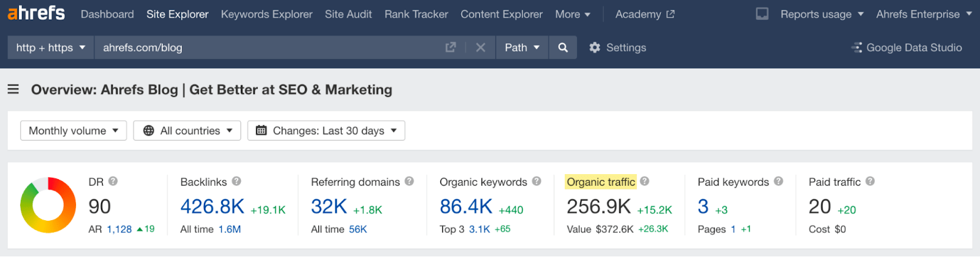980x257 pixels.
Task: Open the Site Audit menu item
Action: point(348,14)
